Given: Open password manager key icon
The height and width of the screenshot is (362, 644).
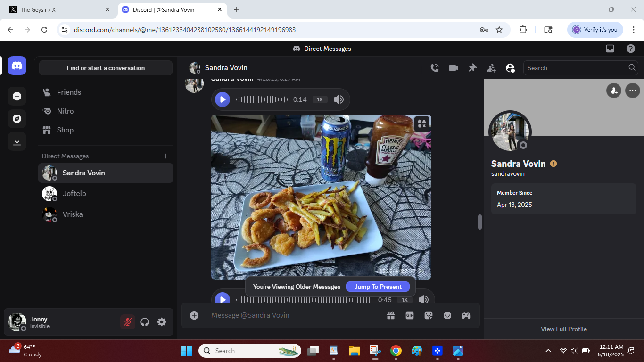Looking at the screenshot, I should point(484,30).
